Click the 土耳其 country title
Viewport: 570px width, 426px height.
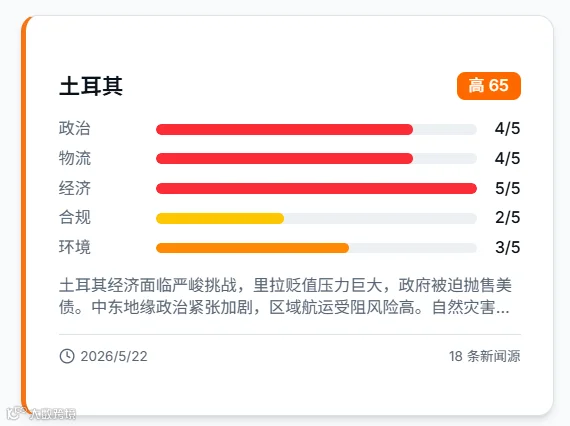coord(91,86)
